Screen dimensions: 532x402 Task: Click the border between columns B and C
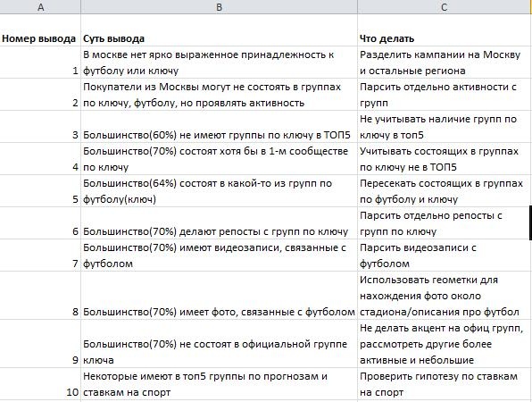[357, 7]
